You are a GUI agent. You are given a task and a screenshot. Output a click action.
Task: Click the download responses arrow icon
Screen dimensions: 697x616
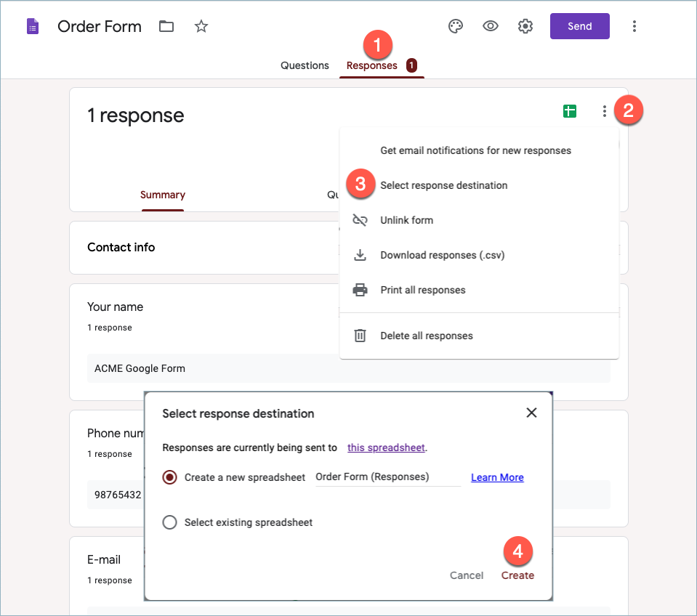pos(360,255)
